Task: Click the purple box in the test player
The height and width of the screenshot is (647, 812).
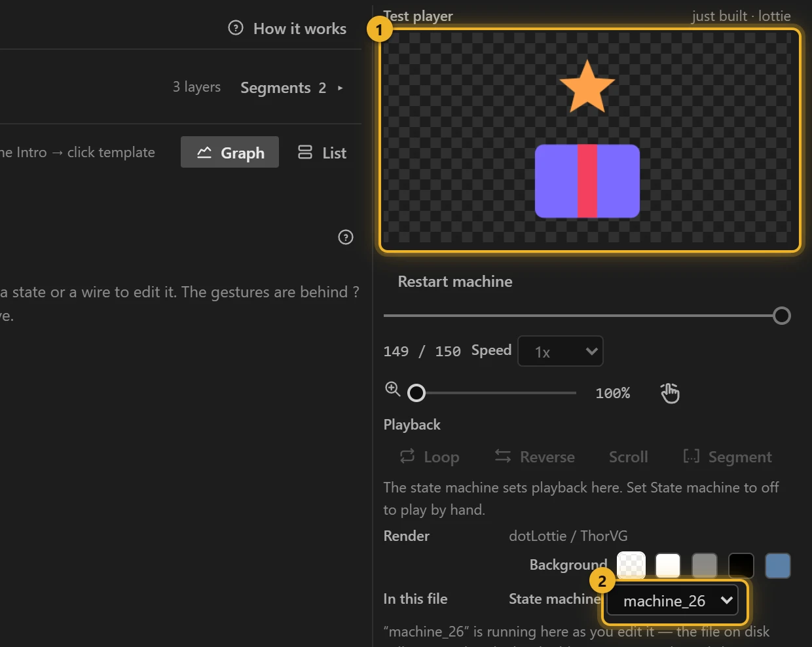Action: (587, 181)
